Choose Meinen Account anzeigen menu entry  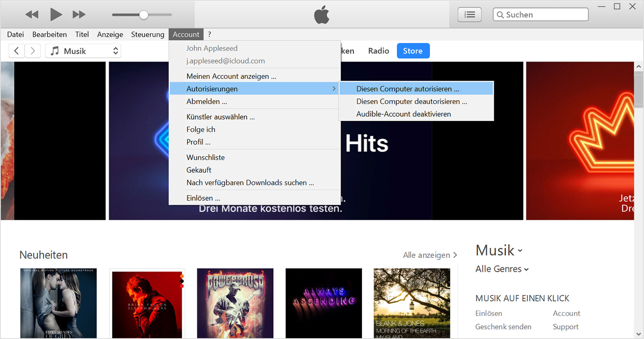[255, 76]
